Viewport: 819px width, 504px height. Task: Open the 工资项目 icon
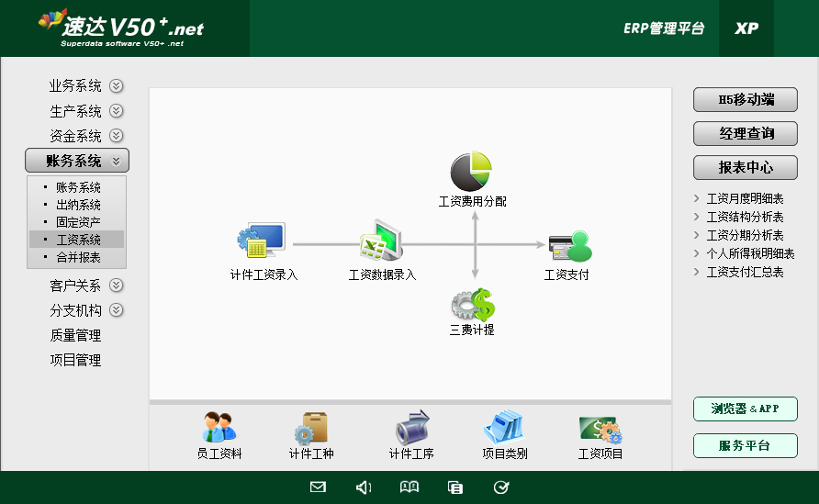coord(600,428)
